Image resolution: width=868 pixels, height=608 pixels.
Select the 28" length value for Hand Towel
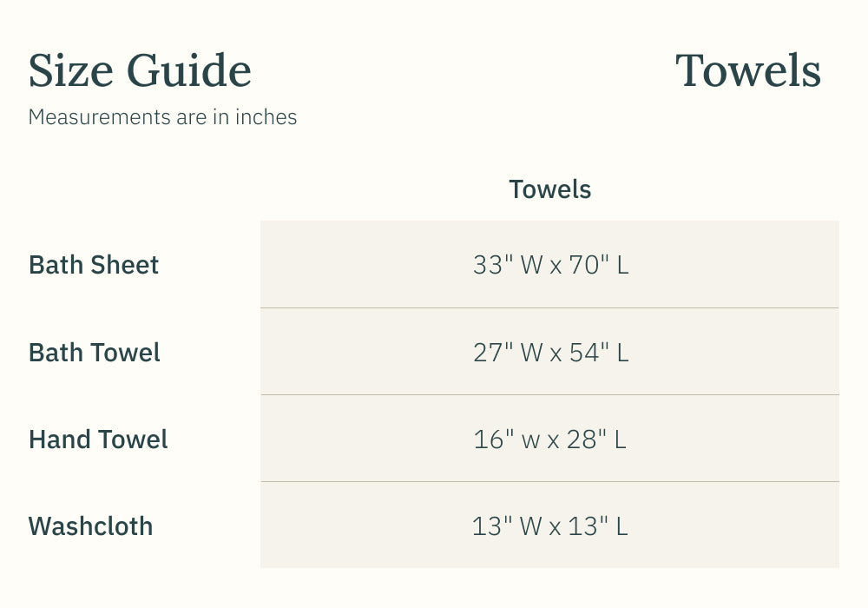coord(588,439)
